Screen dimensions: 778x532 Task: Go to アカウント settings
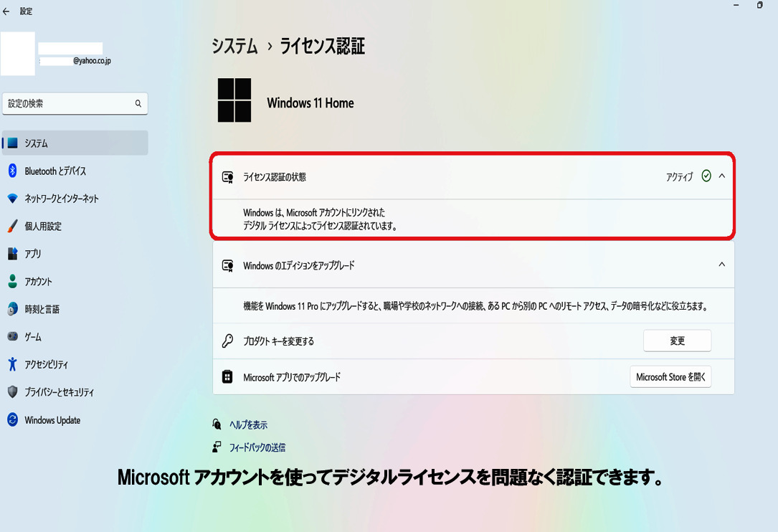75,281
